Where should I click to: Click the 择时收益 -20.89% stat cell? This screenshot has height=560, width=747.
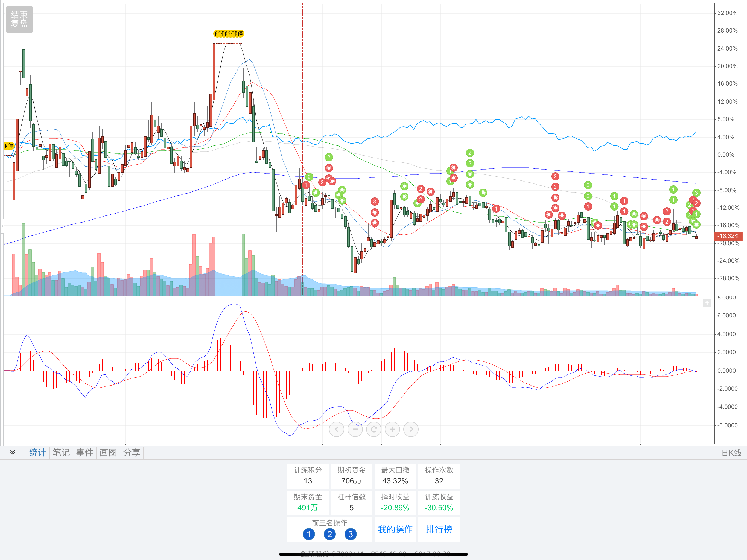pos(395,502)
